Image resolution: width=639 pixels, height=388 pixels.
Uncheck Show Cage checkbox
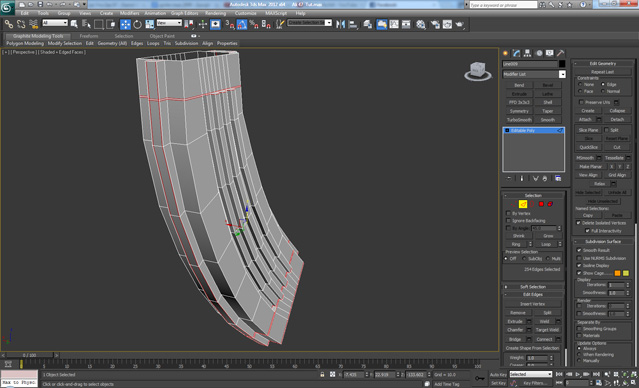(579, 273)
